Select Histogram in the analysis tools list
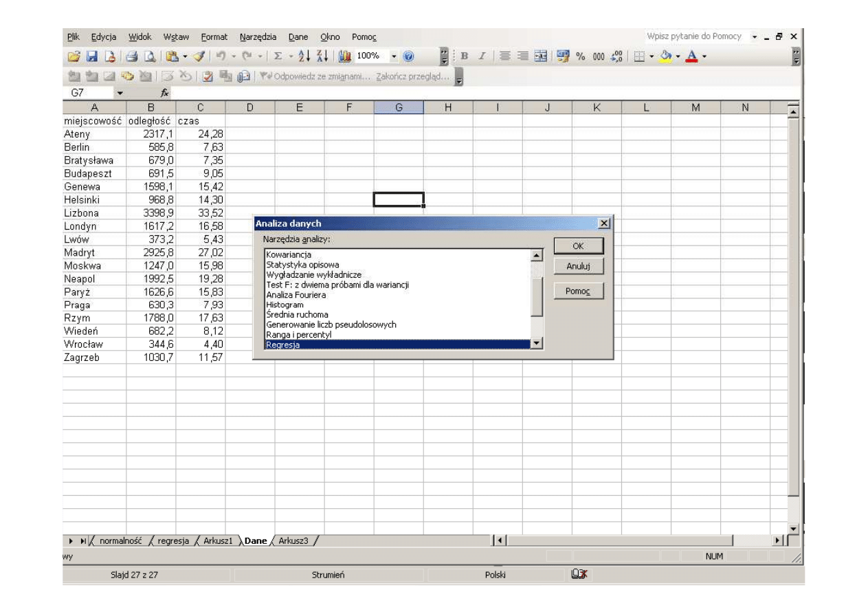The height and width of the screenshot is (614, 868). (x=285, y=305)
